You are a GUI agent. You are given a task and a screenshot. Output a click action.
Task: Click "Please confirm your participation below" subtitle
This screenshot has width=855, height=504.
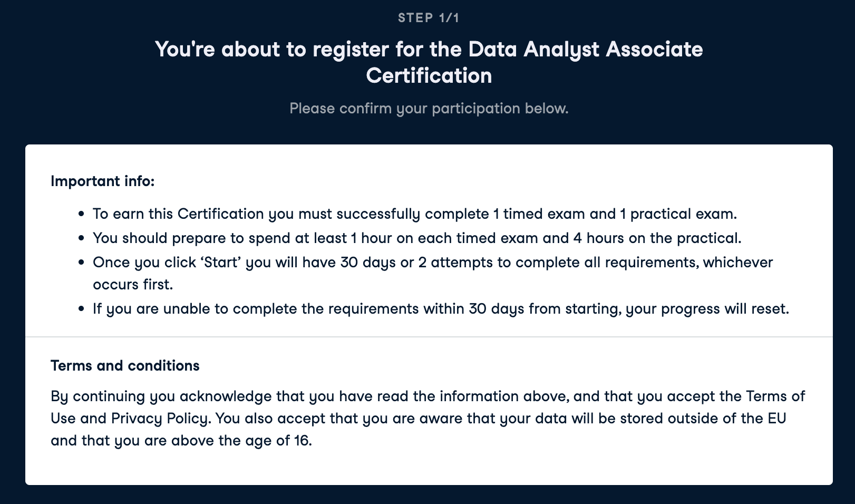click(x=429, y=109)
